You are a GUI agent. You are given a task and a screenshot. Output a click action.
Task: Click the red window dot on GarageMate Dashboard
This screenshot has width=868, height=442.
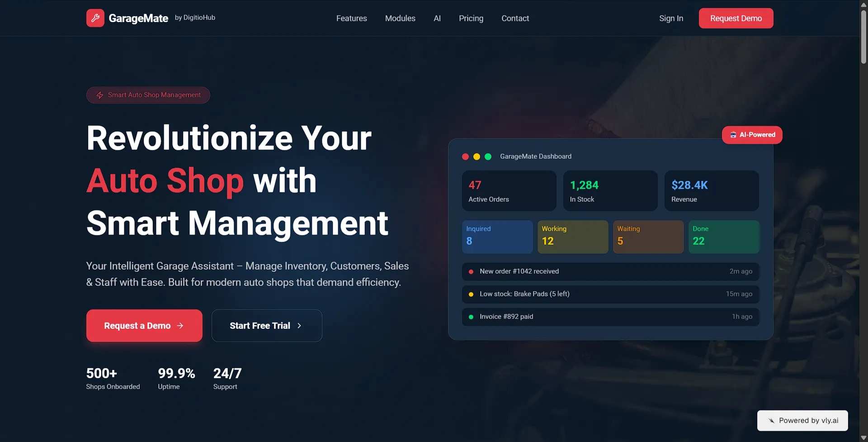pyautogui.click(x=466, y=157)
